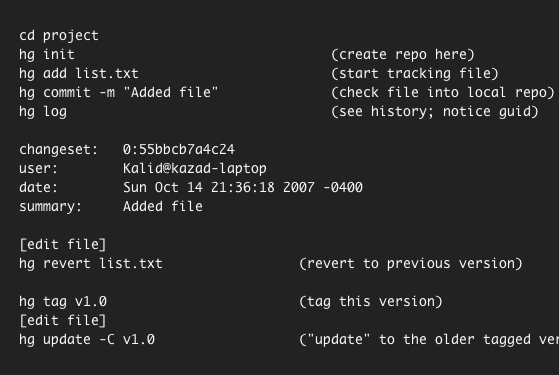The height and width of the screenshot is (375, 559).
Task: Click the changeset hash 0:55bbcb7a4c24
Action: coord(179,149)
